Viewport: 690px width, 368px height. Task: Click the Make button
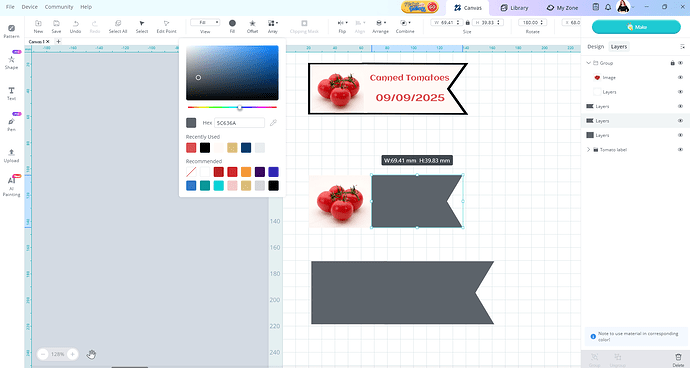click(x=636, y=27)
